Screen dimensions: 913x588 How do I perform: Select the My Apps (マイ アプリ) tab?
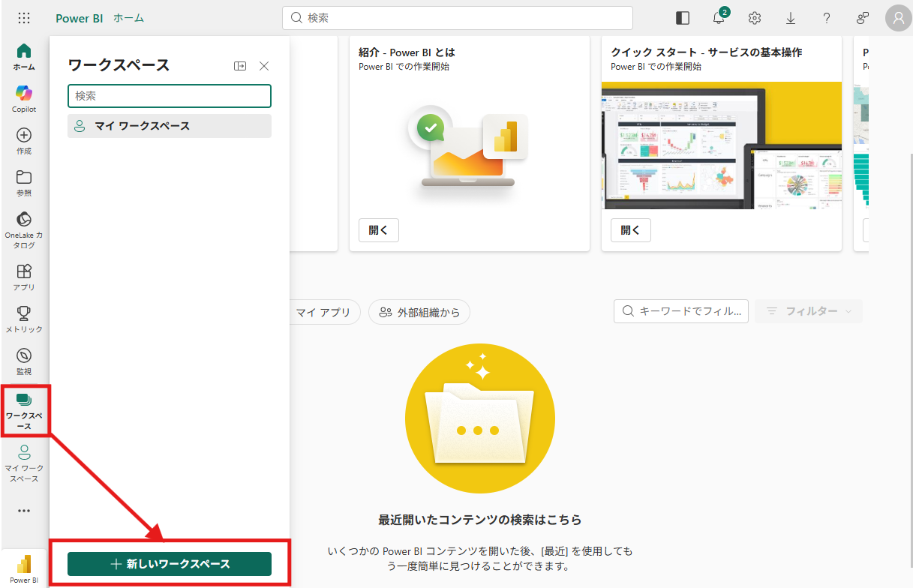tap(323, 312)
